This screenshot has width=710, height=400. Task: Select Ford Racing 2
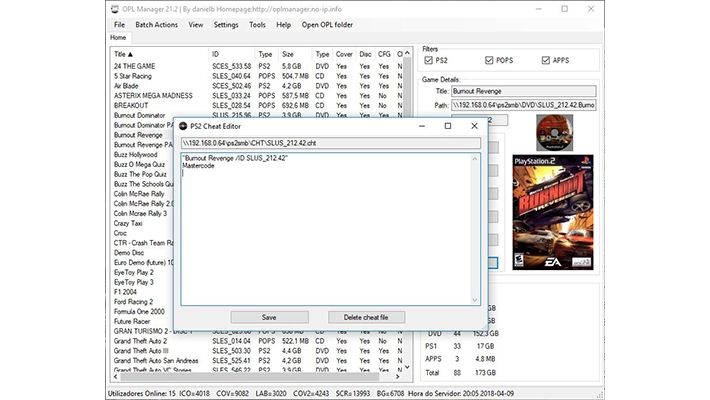(x=133, y=302)
